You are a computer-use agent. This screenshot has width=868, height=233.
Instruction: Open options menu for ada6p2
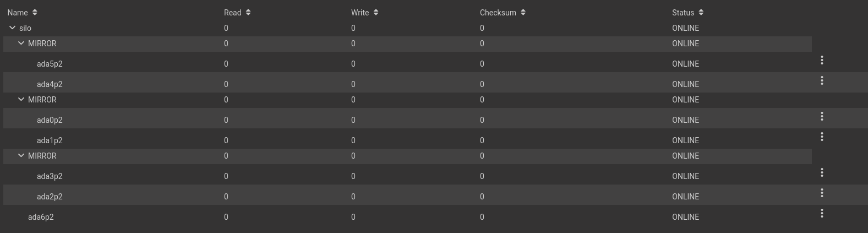point(822,213)
